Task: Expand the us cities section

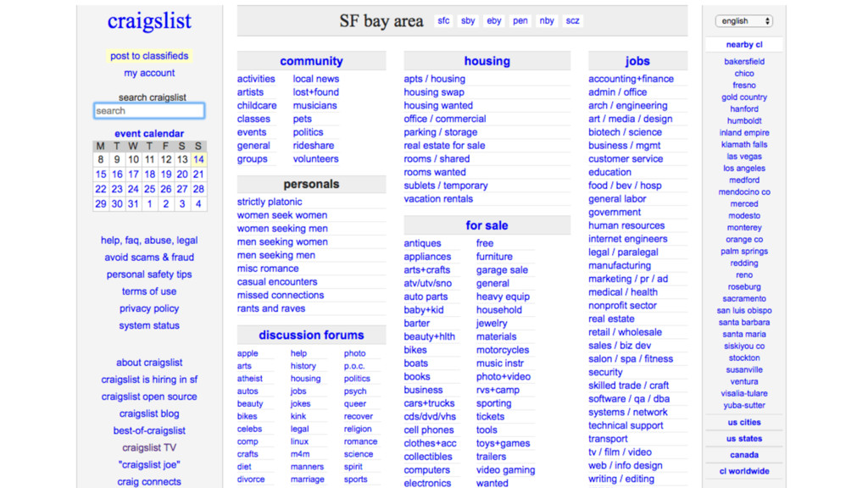Action: pyautogui.click(x=744, y=422)
